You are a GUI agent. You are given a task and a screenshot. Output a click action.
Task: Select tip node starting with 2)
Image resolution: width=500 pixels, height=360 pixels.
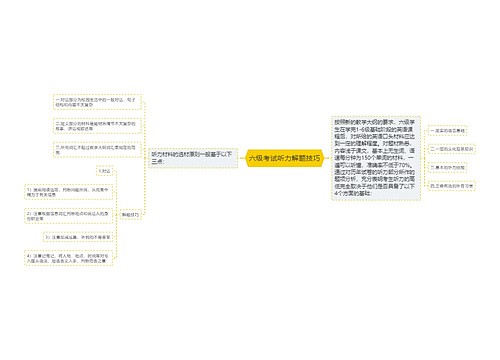[x=68, y=216]
